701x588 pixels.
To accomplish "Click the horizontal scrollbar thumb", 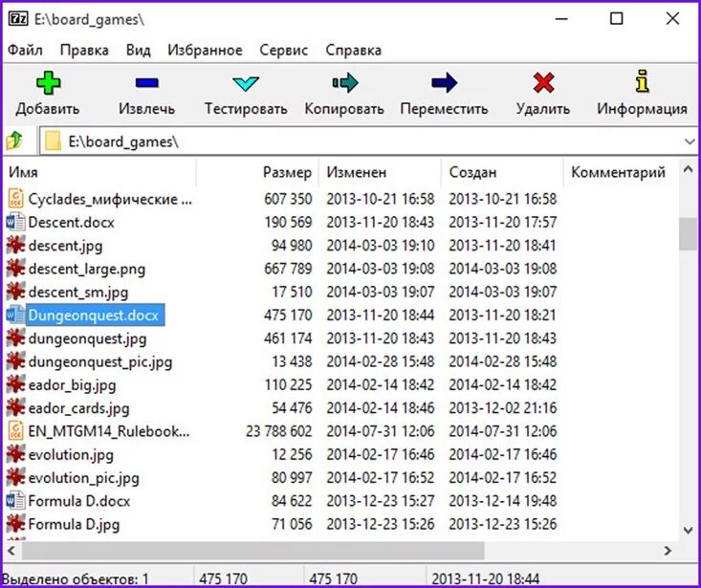I will pos(253,551).
